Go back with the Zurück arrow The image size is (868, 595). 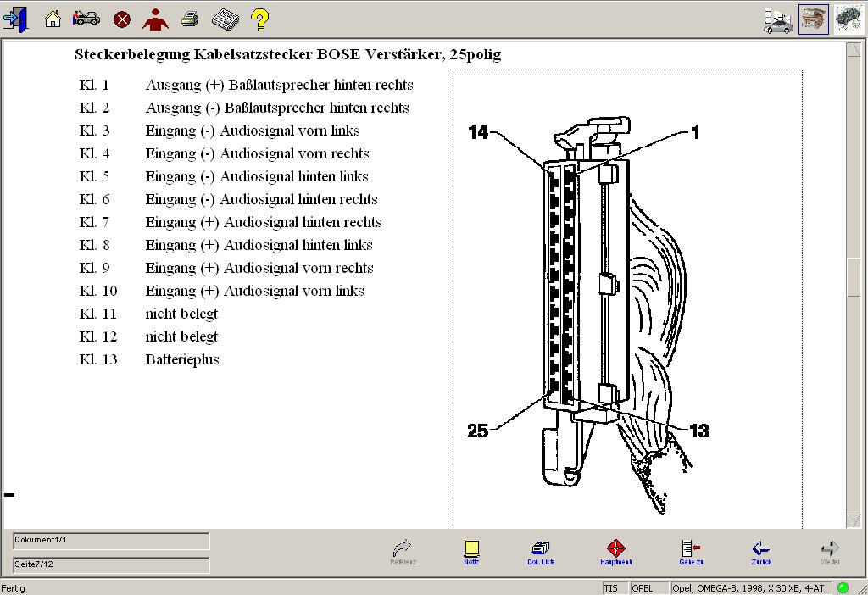[x=760, y=552]
